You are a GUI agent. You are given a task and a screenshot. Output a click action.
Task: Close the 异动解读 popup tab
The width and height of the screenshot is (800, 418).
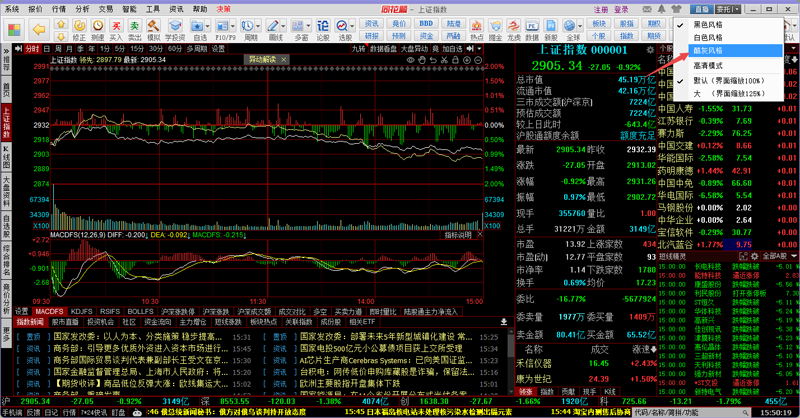[x=284, y=60]
